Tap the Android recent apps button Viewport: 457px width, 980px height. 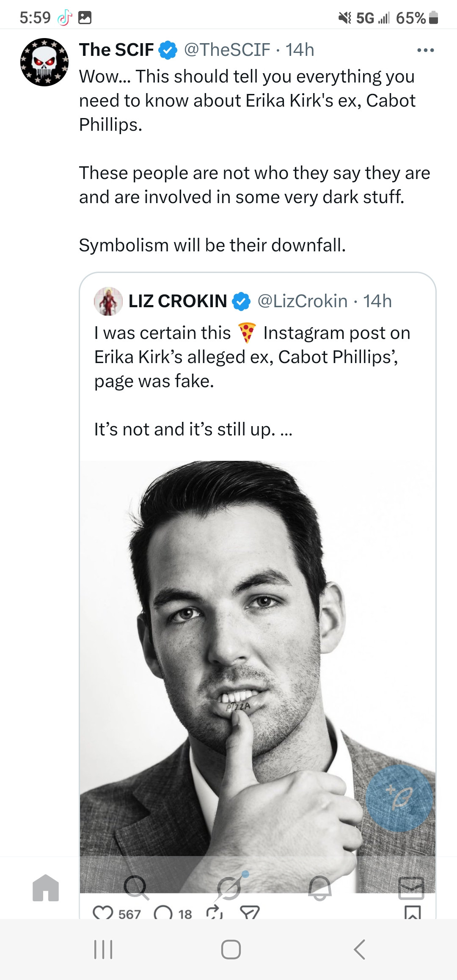tap(103, 950)
